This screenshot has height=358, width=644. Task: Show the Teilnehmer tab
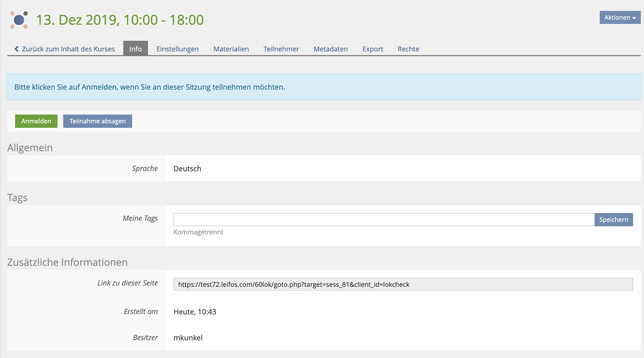click(281, 49)
